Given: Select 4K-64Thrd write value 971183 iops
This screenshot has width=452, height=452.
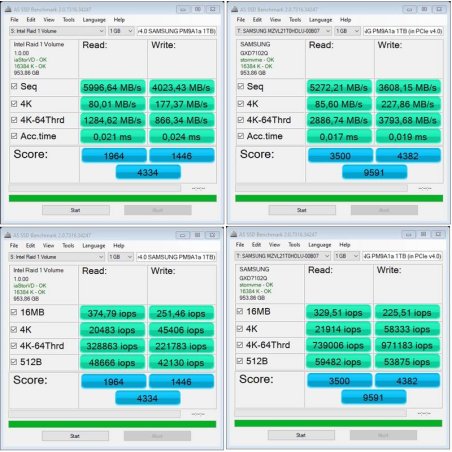Looking at the screenshot, I should click(407, 345).
